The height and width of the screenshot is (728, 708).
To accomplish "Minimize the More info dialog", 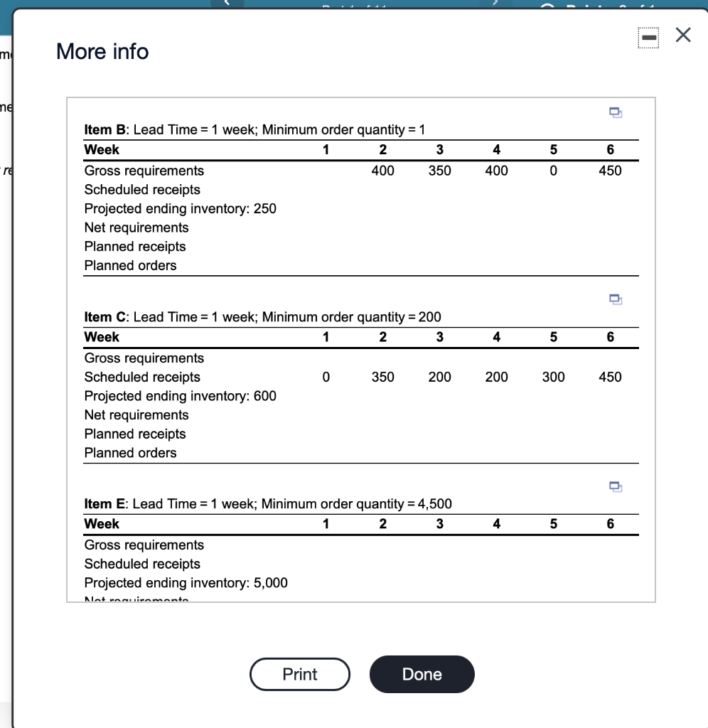I will 648,37.
